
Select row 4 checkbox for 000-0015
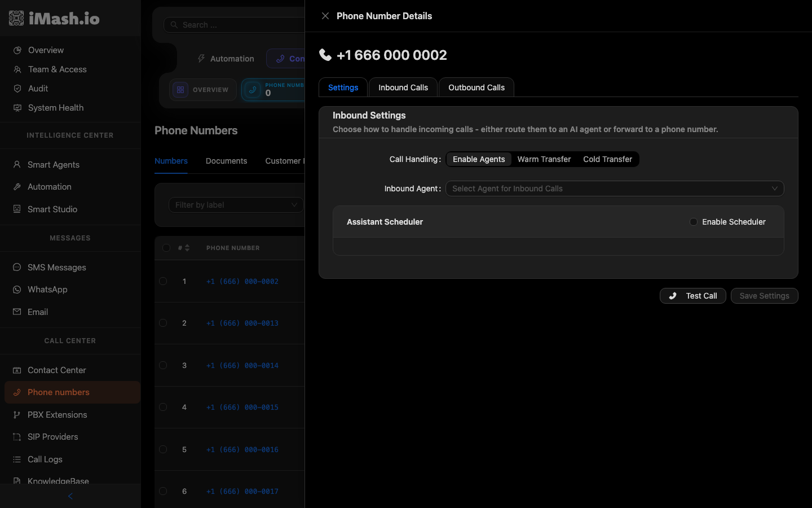[x=163, y=407]
